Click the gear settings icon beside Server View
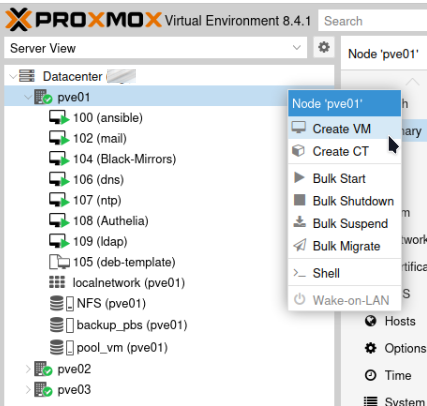 pos(324,47)
